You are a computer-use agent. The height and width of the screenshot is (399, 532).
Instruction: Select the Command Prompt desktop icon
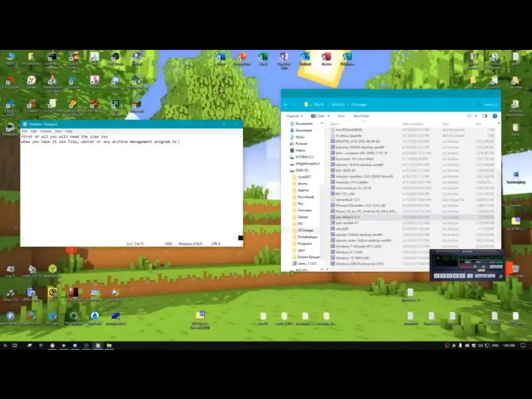coord(52,60)
